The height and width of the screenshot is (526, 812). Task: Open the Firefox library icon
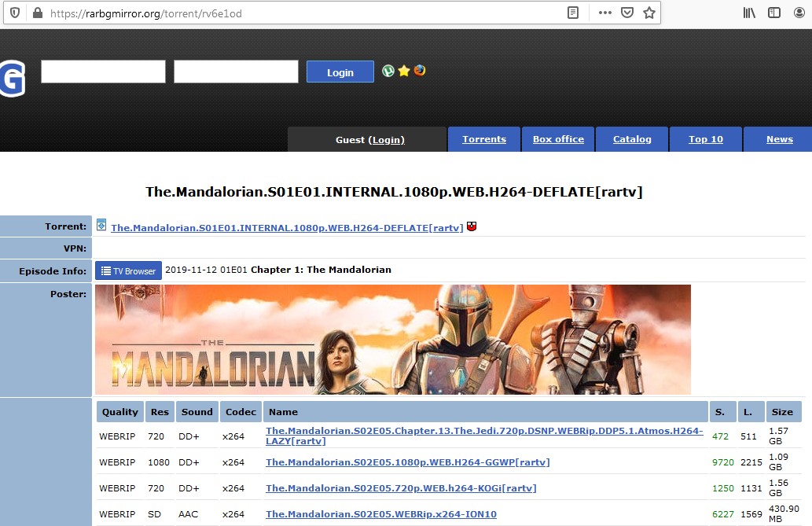(x=749, y=13)
